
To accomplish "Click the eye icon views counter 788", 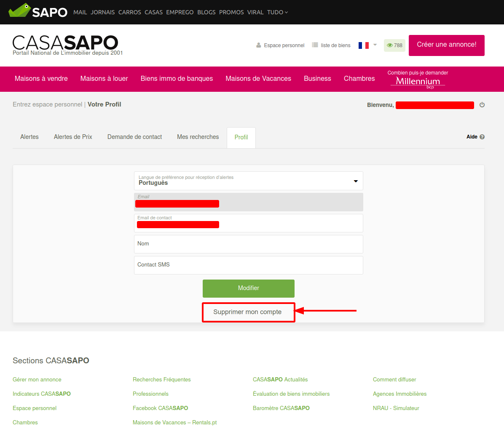I will [390, 45].
